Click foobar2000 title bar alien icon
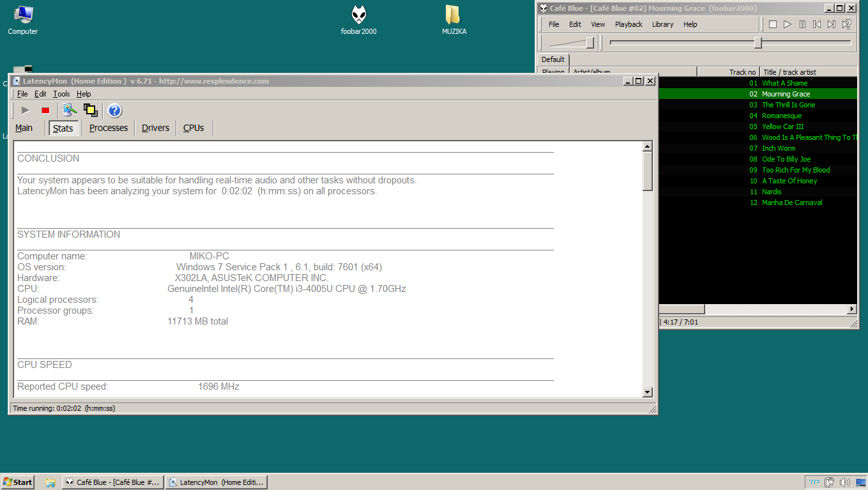868x490 pixels. coord(544,8)
